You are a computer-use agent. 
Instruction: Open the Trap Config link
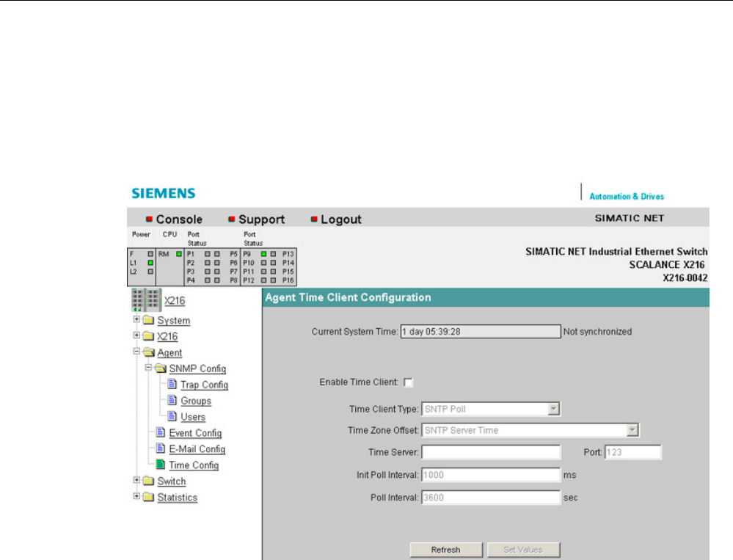click(x=204, y=385)
